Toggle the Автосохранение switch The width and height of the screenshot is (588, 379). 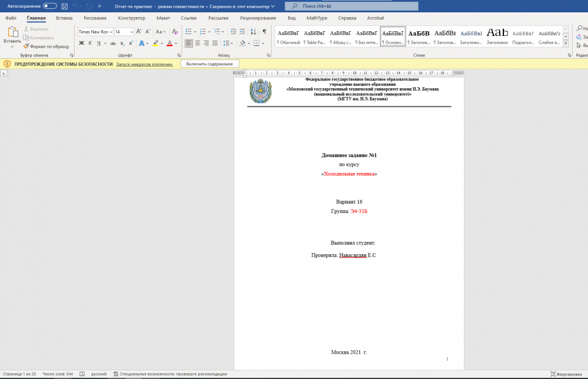pos(50,6)
